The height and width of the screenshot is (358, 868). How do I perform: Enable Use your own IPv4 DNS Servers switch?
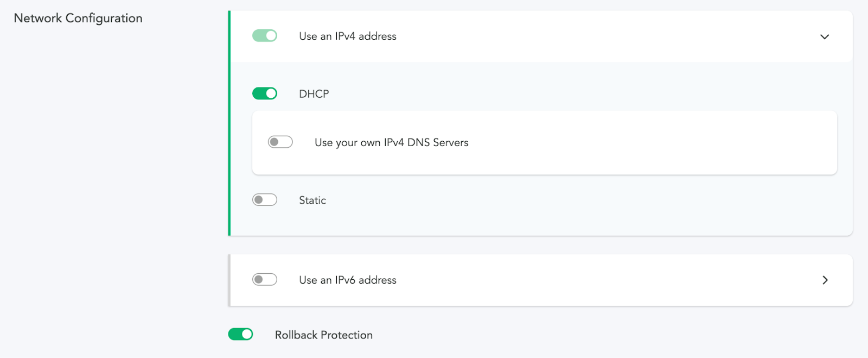280,142
